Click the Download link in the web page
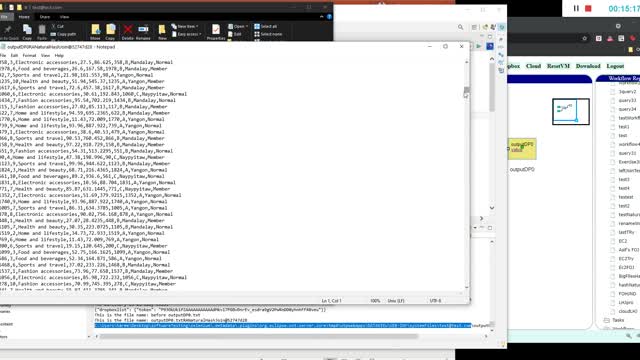The image size is (640, 360). pyautogui.click(x=588, y=66)
